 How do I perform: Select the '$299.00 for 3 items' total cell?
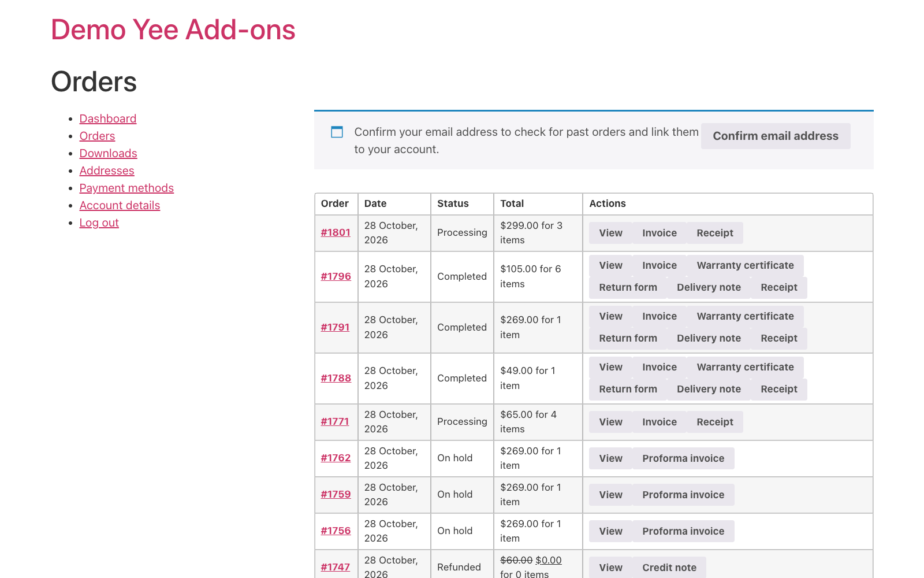pos(538,233)
